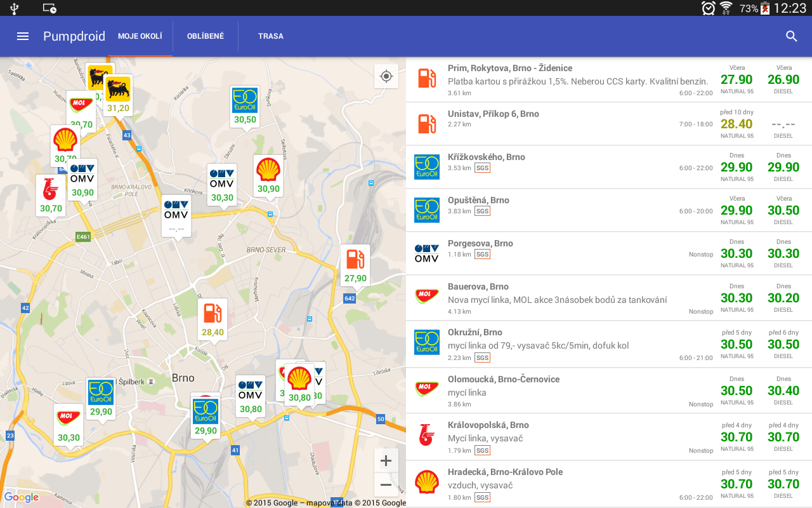Select the EuroOil map marker priced 30,50
812x508 pixels.
tap(245, 107)
